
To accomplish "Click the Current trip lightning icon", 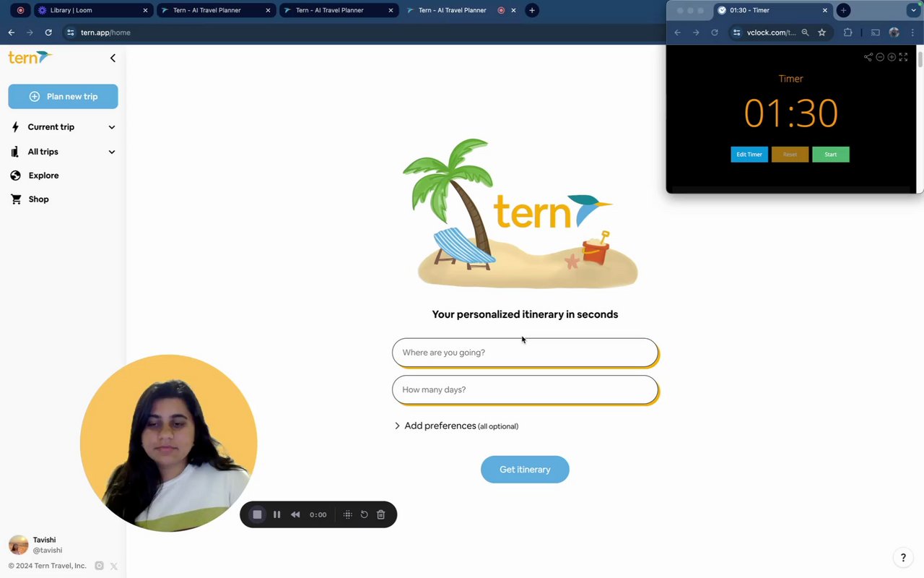I will click(x=15, y=127).
